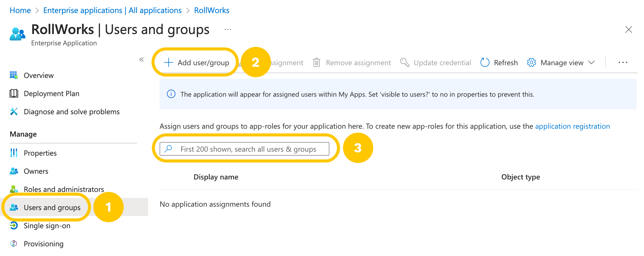Click the Users and groups sidebar icon
Image resolution: width=644 pixels, height=256 pixels.
14,207
